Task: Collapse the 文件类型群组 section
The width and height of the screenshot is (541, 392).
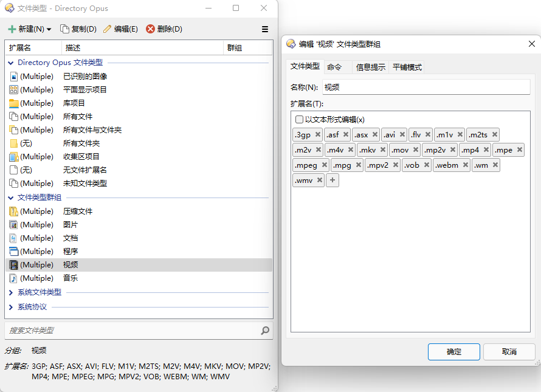Action: coord(11,198)
